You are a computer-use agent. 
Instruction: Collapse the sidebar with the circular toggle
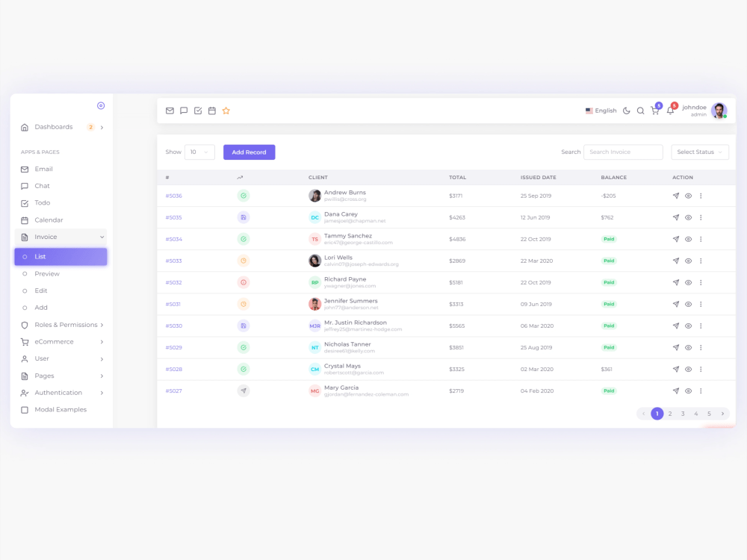pos(101,105)
